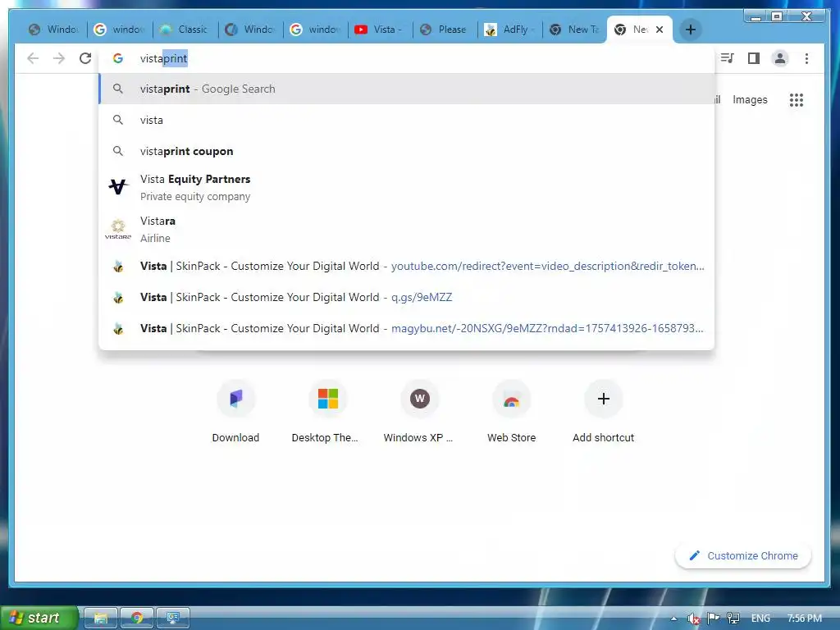Click the 7:56 PM clock
The width and height of the screenshot is (840, 630).
pyautogui.click(x=804, y=619)
